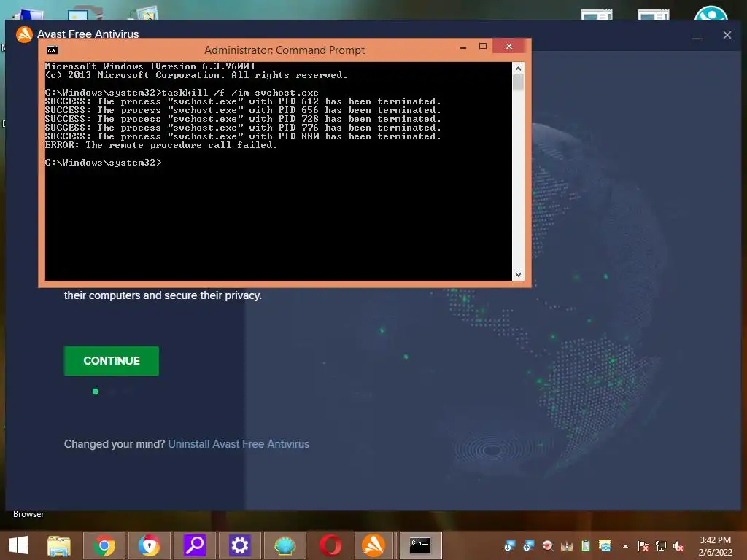The width and height of the screenshot is (747, 560).
Task: Click 'Microsoft Windows [Version 6.3.9600]' line
Action: 150,66
